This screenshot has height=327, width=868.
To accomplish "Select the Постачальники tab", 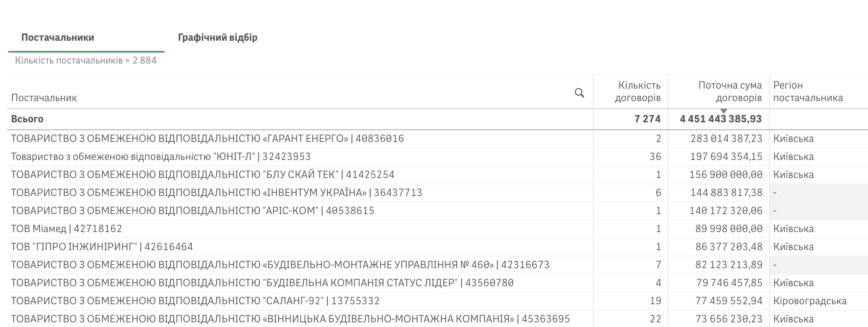I will tap(58, 38).
